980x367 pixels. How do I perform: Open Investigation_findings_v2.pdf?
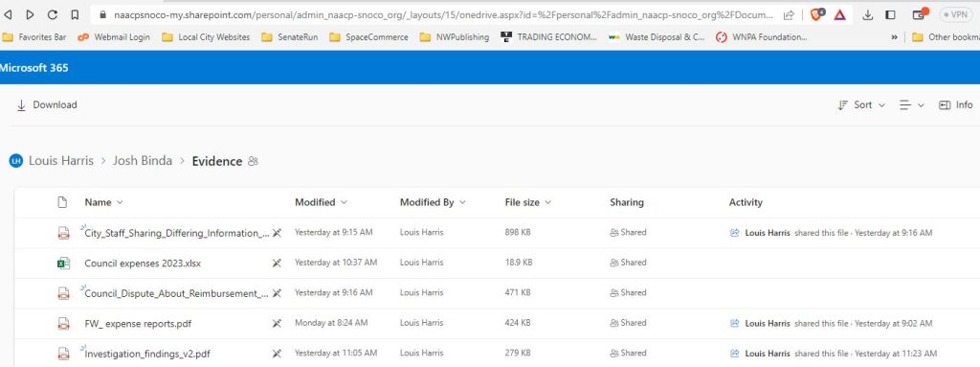click(x=146, y=355)
